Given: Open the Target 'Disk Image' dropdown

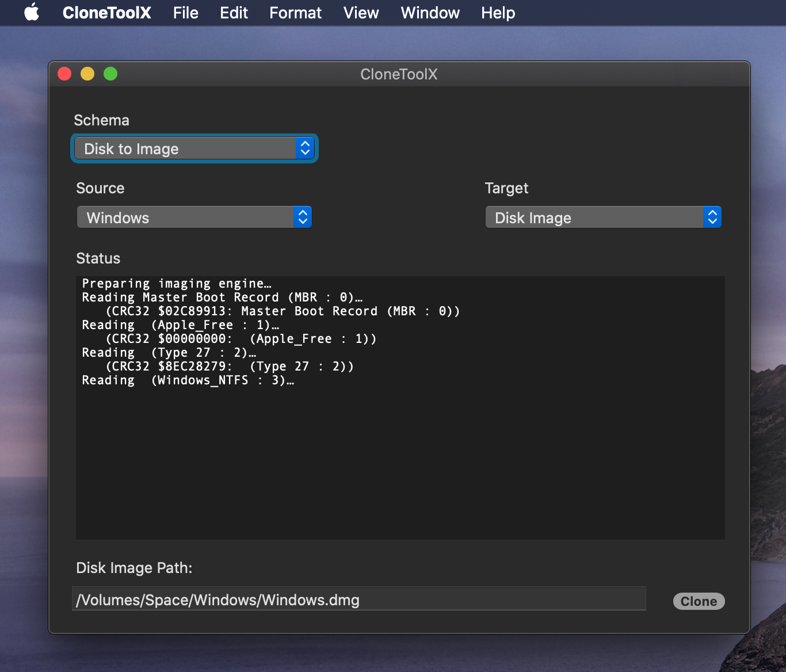Looking at the screenshot, I should 604,217.
